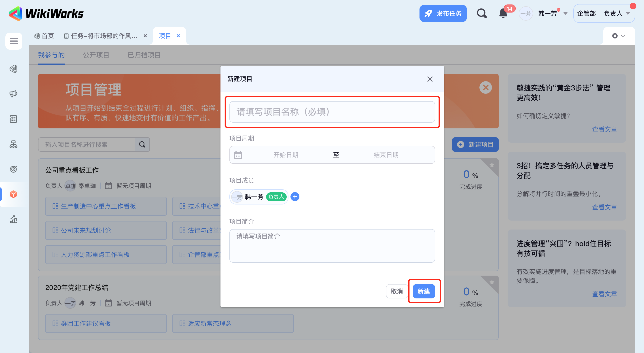
Task: Switch to the 已归档项目 tab
Action: click(x=144, y=55)
